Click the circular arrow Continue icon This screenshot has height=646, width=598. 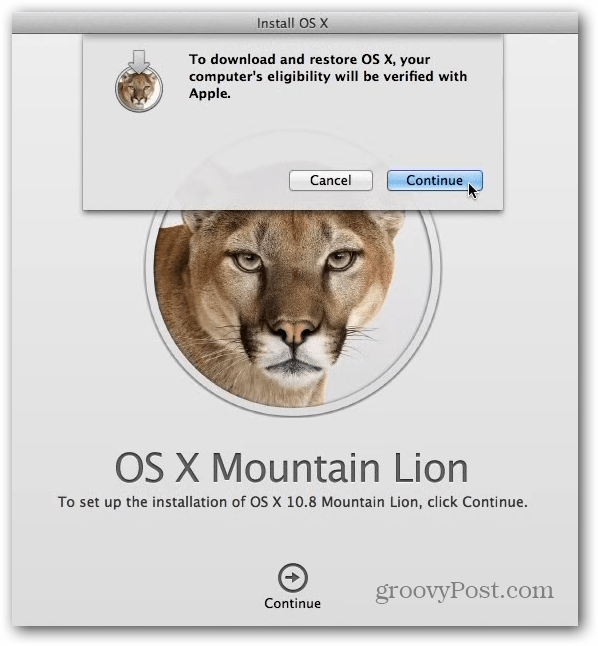293,577
